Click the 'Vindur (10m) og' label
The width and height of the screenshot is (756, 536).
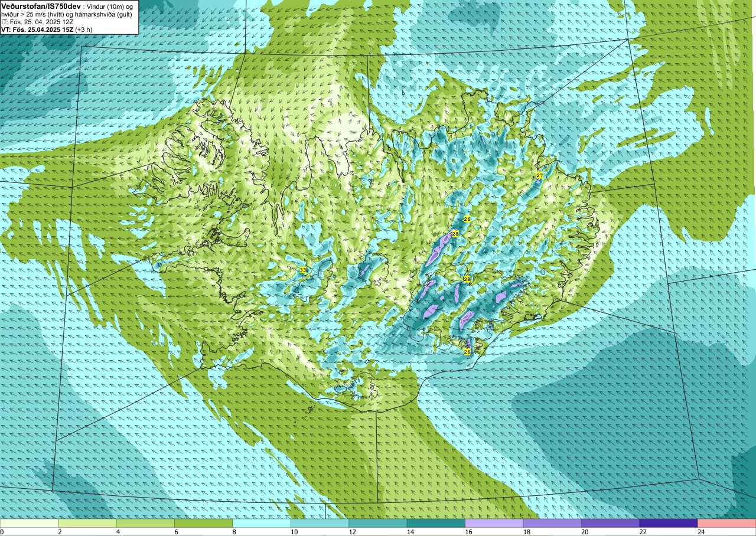pyautogui.click(x=109, y=6)
